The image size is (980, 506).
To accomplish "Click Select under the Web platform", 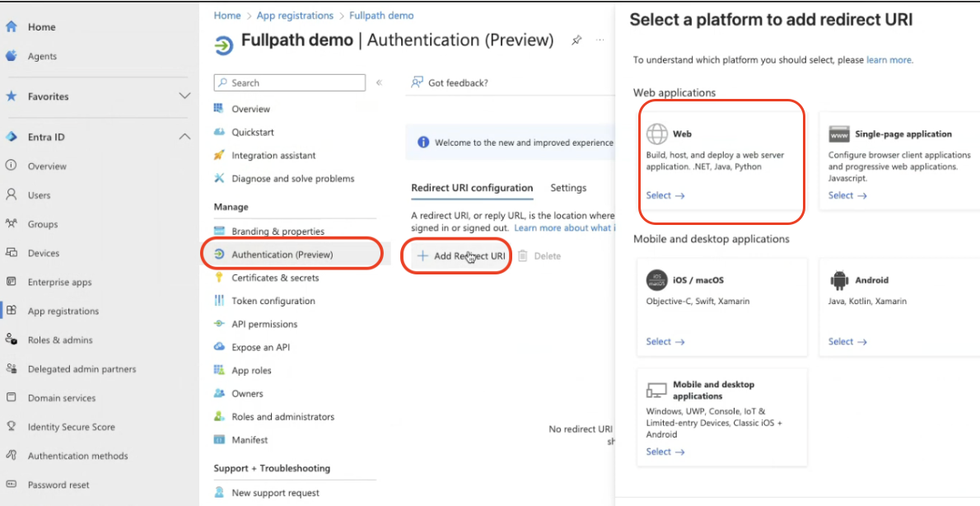I will (x=665, y=195).
